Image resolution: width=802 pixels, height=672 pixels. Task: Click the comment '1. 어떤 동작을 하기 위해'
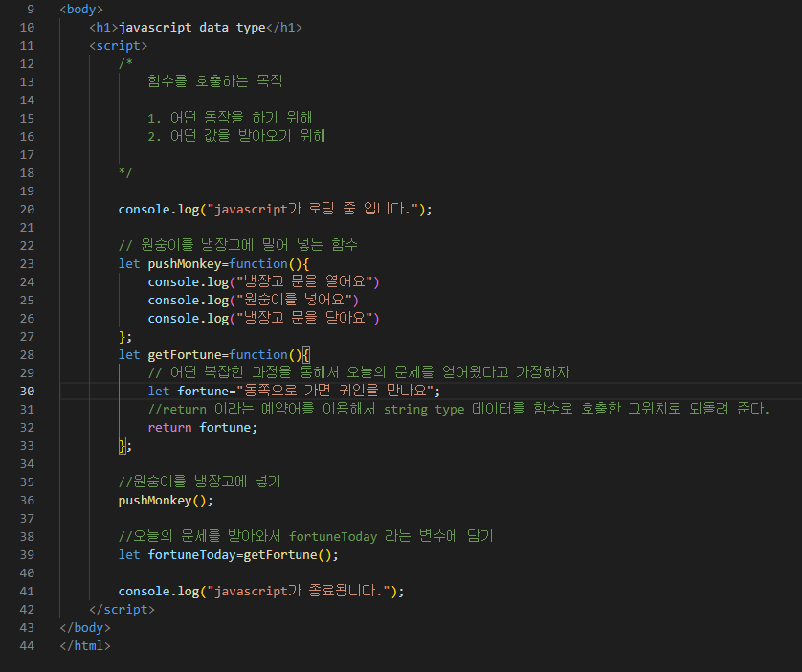230,118
